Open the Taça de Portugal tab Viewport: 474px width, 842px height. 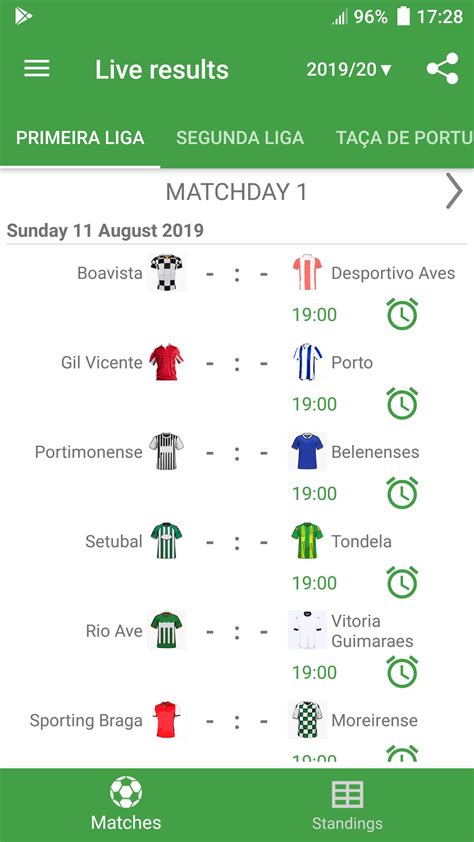pyautogui.click(x=405, y=138)
